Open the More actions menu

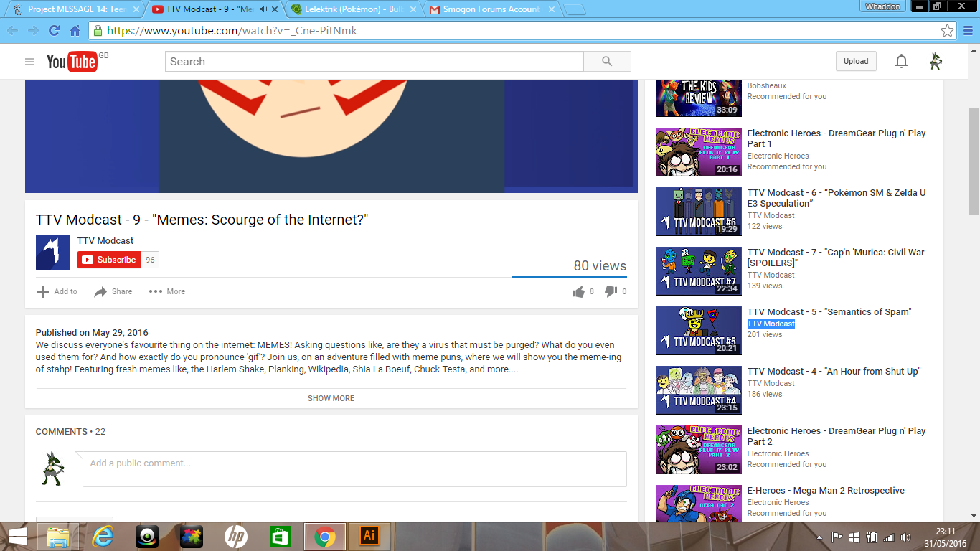point(167,291)
